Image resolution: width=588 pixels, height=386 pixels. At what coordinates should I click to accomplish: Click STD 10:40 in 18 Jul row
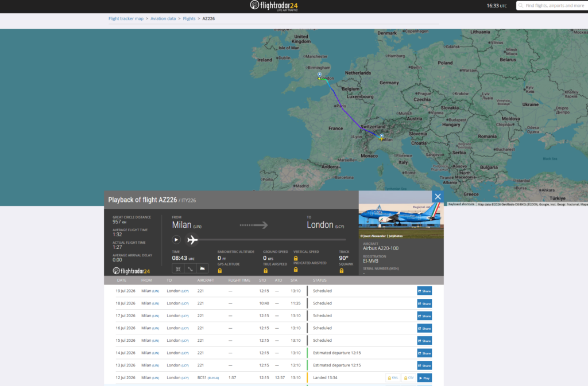pyautogui.click(x=264, y=303)
